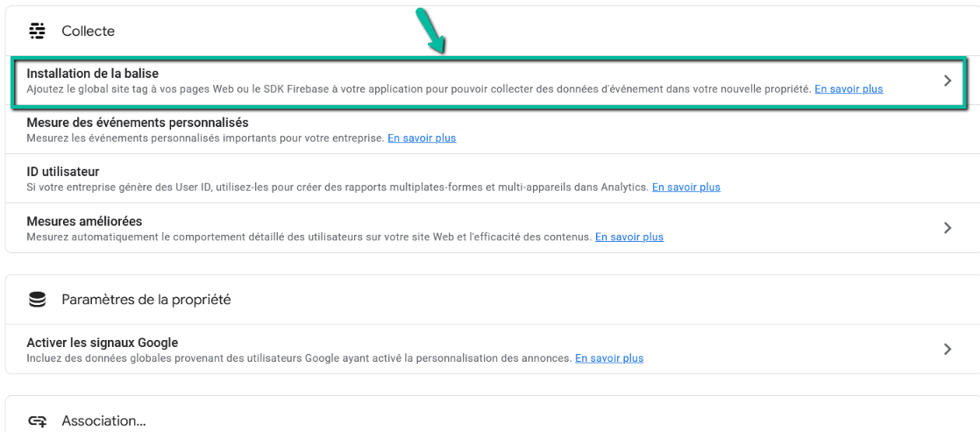Click En savoir plus under Mesures améliorées
The width and height of the screenshot is (980, 432).
[629, 237]
